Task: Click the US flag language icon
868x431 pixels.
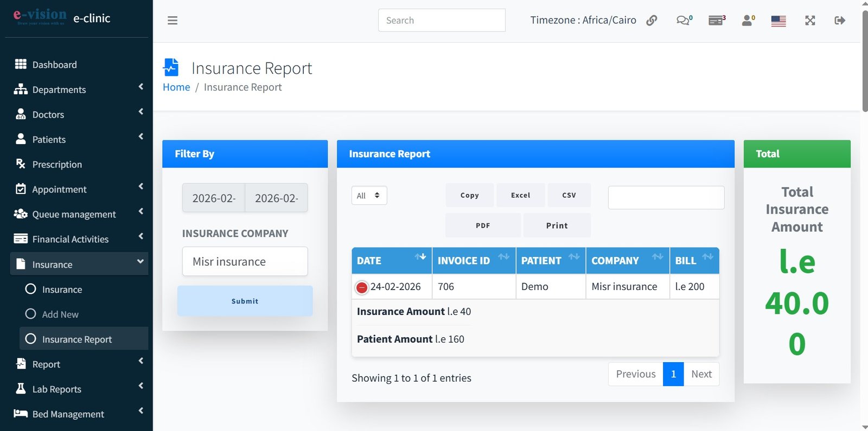Action: (x=778, y=21)
